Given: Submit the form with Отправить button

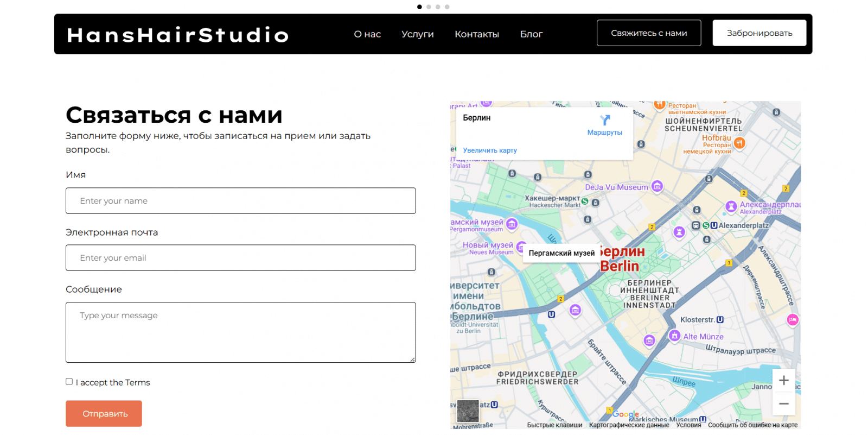Looking at the screenshot, I should pos(104,414).
